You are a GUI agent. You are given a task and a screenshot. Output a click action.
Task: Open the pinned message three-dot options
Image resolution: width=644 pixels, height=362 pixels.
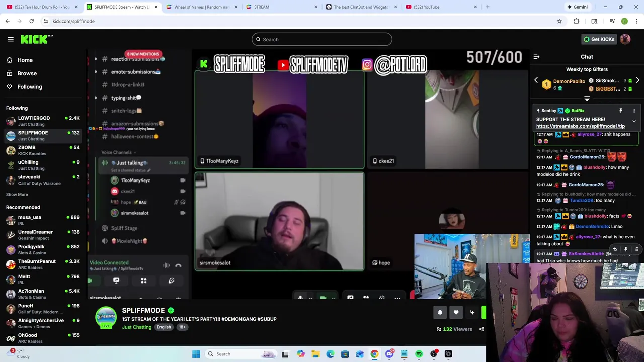tap(634, 111)
